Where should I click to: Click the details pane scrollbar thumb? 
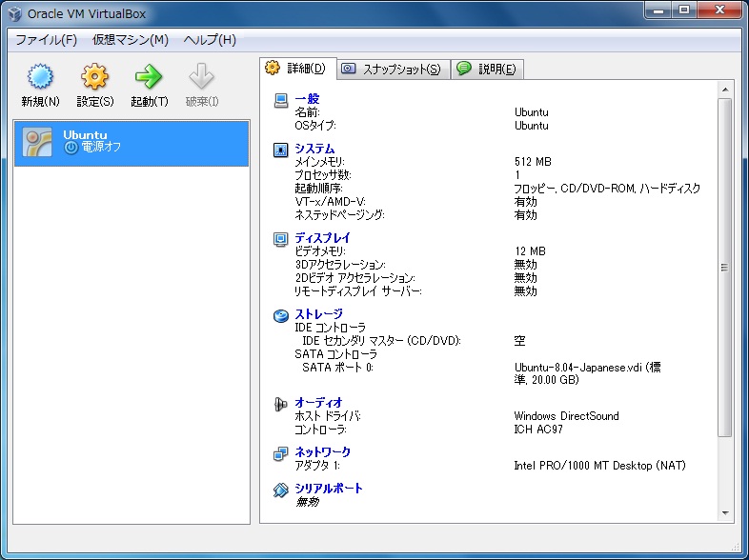[x=725, y=268]
